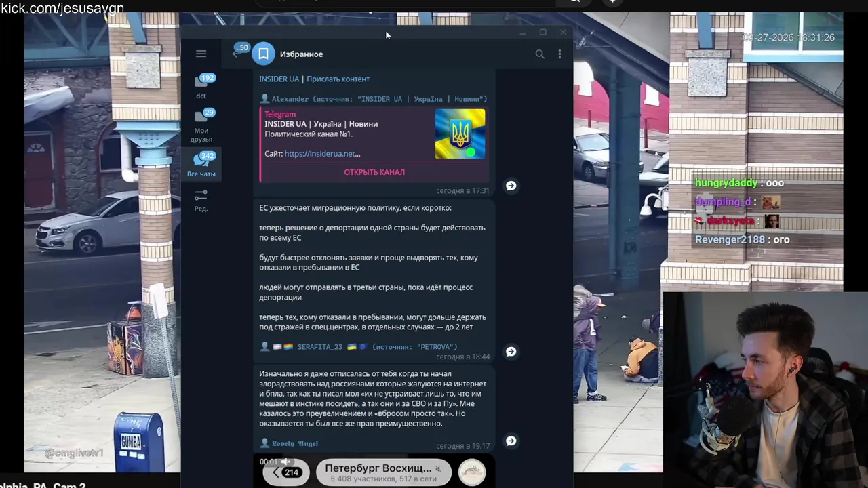Open forwarded sender SERAFITA_23 profile

[319, 347]
